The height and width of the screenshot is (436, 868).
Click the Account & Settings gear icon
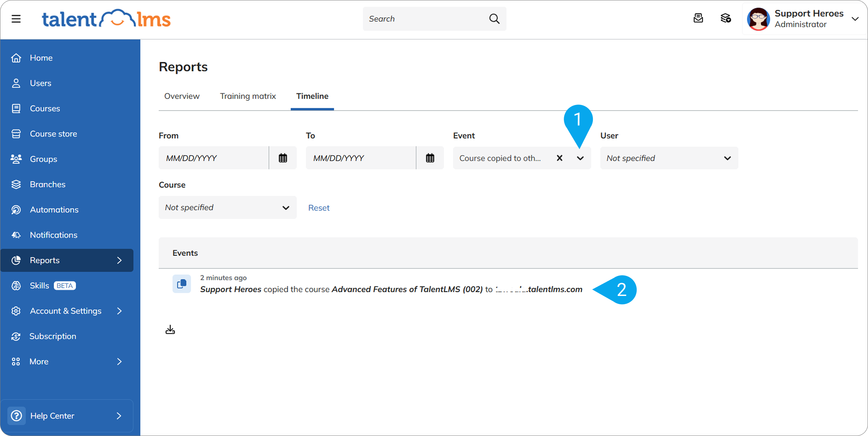click(16, 311)
